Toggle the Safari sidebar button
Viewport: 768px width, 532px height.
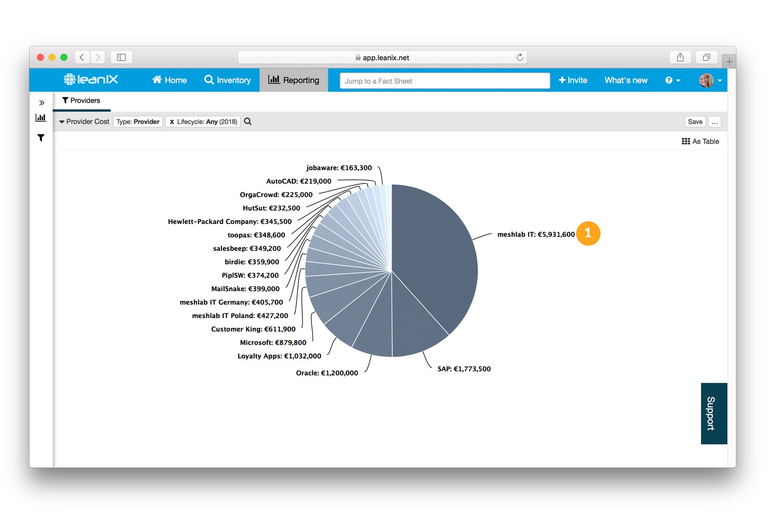pyautogui.click(x=122, y=57)
